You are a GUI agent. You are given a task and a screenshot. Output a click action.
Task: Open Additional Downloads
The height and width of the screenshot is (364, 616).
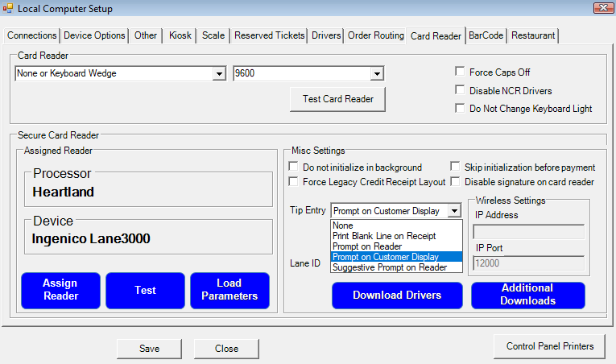click(x=528, y=296)
